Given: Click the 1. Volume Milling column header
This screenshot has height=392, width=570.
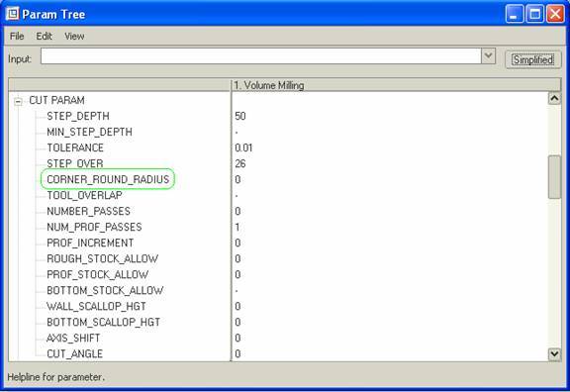Looking at the screenshot, I should (396, 85).
